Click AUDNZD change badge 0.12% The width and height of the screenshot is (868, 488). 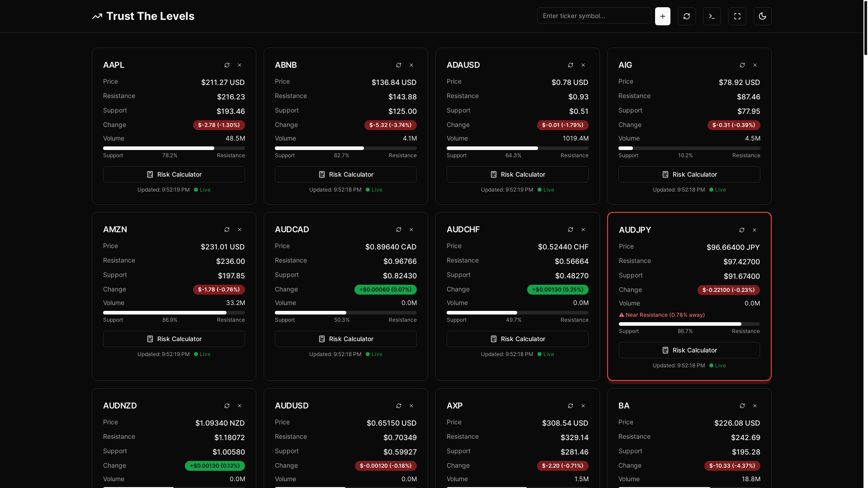[215, 466]
